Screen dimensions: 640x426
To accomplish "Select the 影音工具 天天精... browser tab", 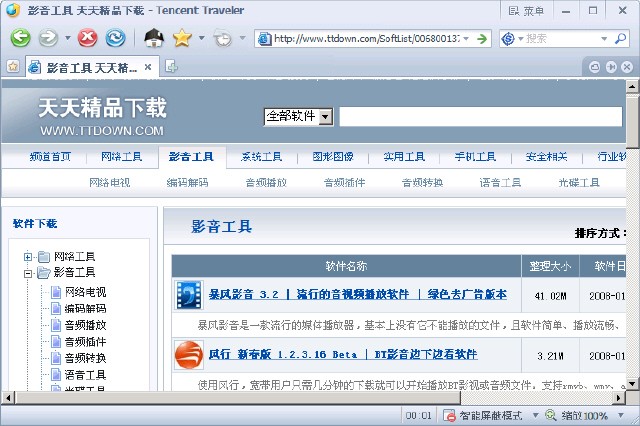I will click(91, 67).
